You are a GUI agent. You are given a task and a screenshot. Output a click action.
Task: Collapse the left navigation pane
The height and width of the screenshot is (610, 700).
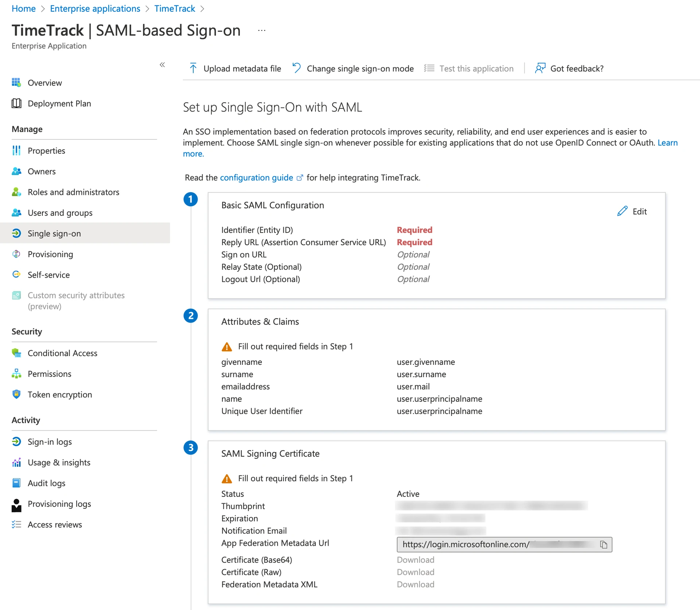pos(162,65)
